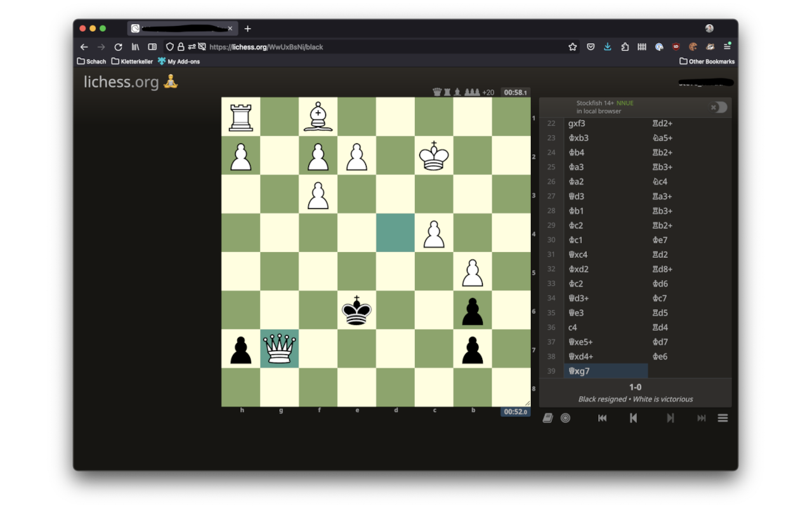Click the Privacy Badger extension icon
This screenshot has width=812, height=508.
[710, 47]
